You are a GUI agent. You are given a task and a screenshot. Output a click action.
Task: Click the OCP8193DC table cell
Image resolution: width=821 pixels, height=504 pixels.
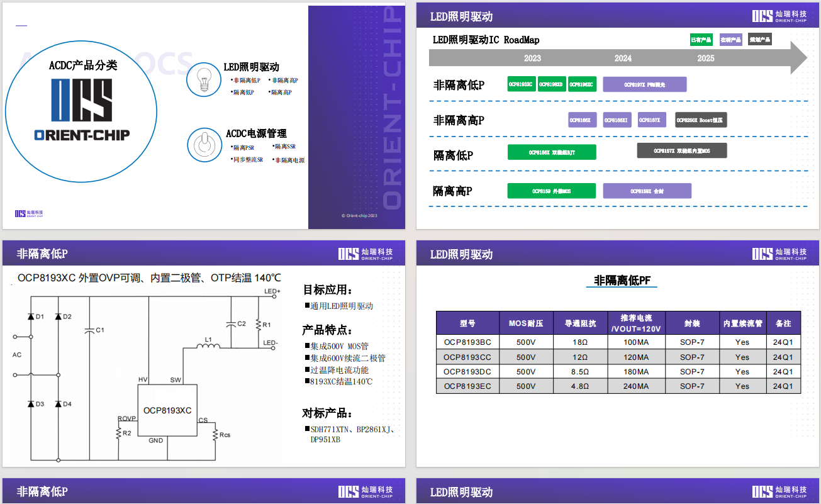point(467,371)
